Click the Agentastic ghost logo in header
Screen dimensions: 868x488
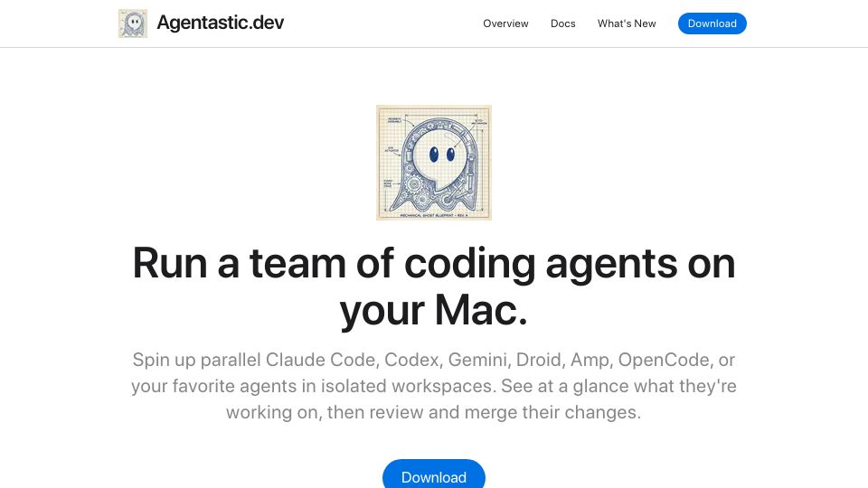133,23
